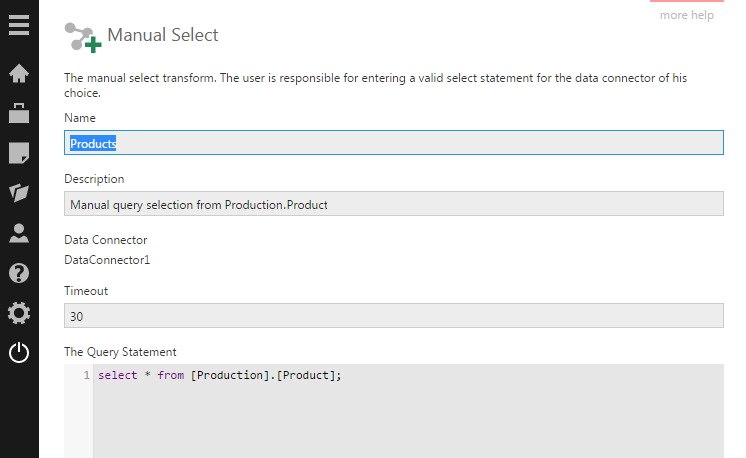This screenshot has width=746, height=458.
Task: Click the 'select' keyword in the query
Action: pos(118,375)
